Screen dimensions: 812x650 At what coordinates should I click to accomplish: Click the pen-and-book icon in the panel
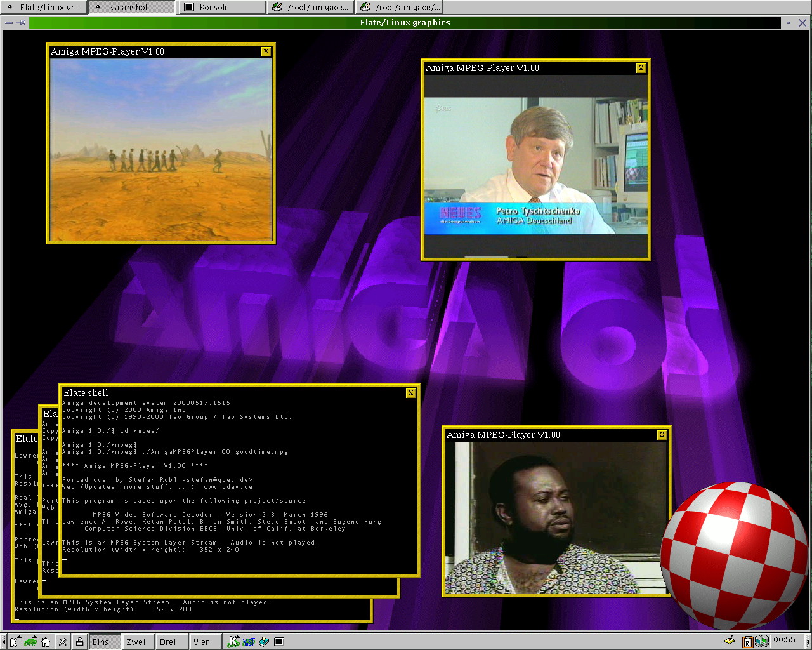pyautogui.click(x=264, y=642)
